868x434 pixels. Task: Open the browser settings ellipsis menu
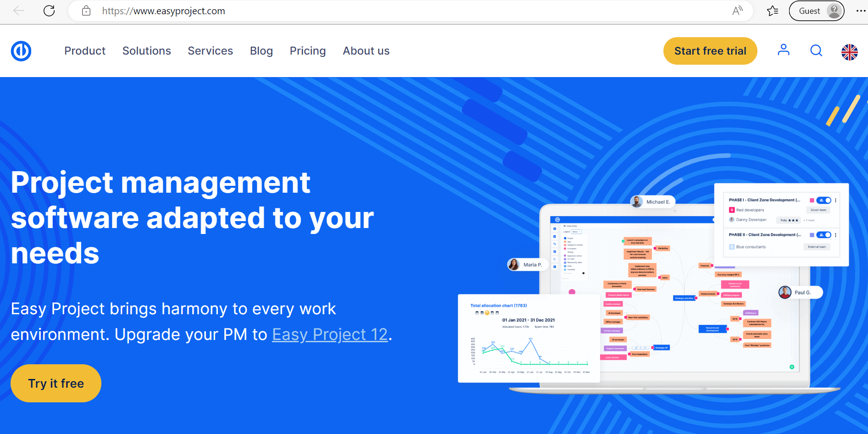[861, 11]
